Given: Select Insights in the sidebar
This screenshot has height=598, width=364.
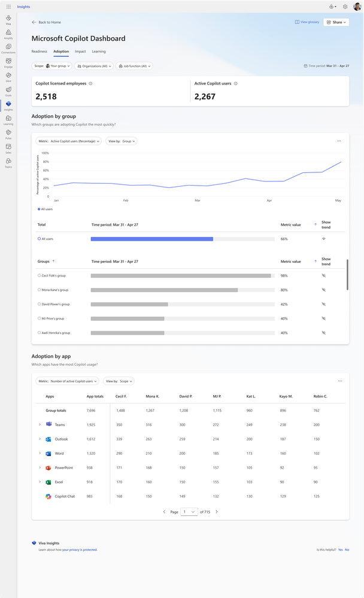Looking at the screenshot, I should [x=8, y=105].
